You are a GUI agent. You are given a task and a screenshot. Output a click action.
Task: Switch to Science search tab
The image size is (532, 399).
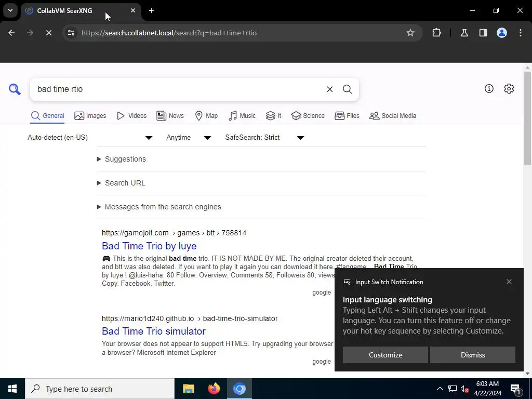308,116
